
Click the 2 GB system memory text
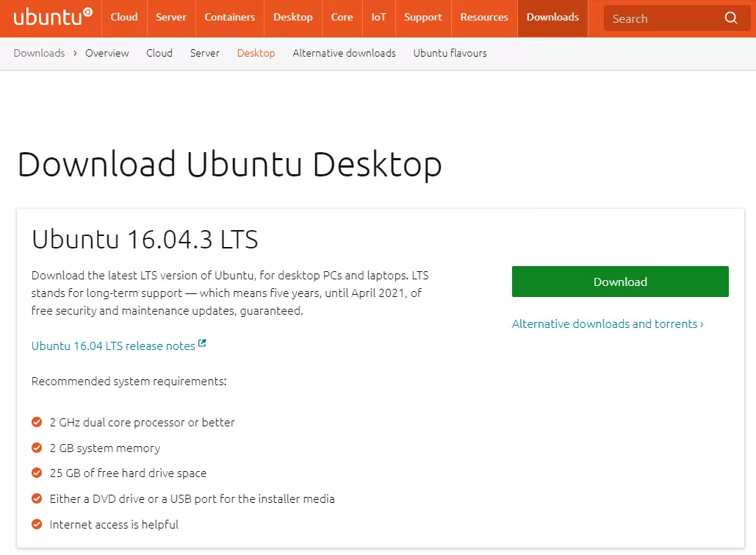click(x=104, y=448)
